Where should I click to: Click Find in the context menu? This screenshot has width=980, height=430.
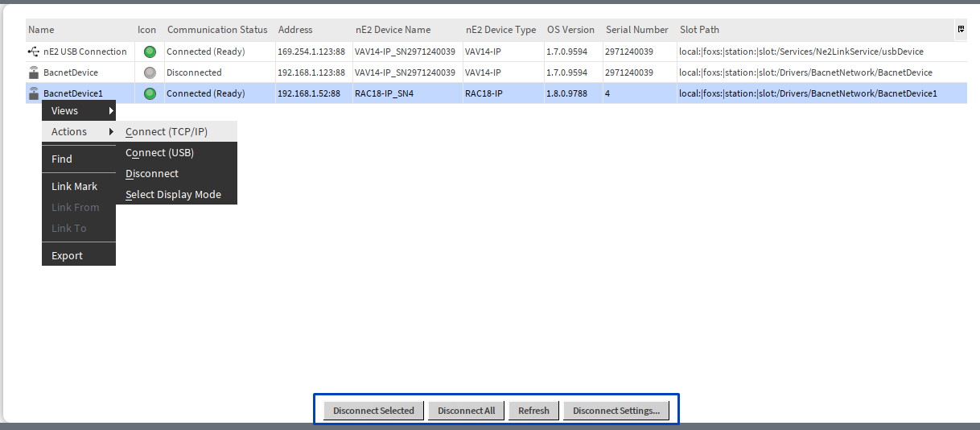62,159
